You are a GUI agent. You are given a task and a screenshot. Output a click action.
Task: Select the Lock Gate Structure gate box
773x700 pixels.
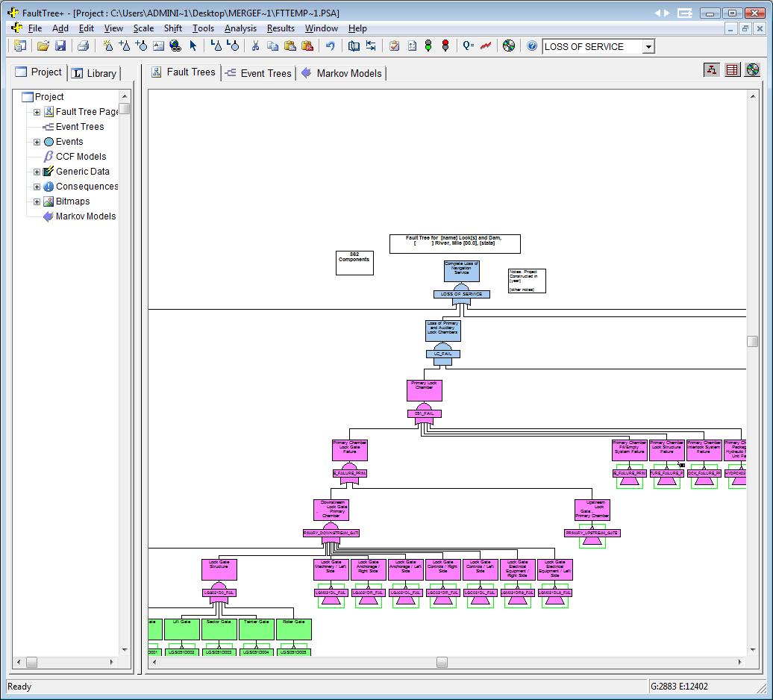point(219,569)
